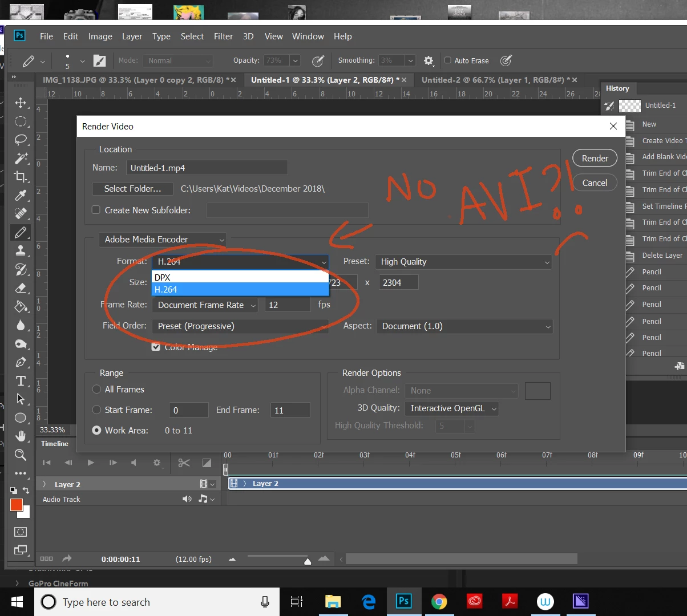Open Adobe Media Encoder dropdown

(x=163, y=240)
